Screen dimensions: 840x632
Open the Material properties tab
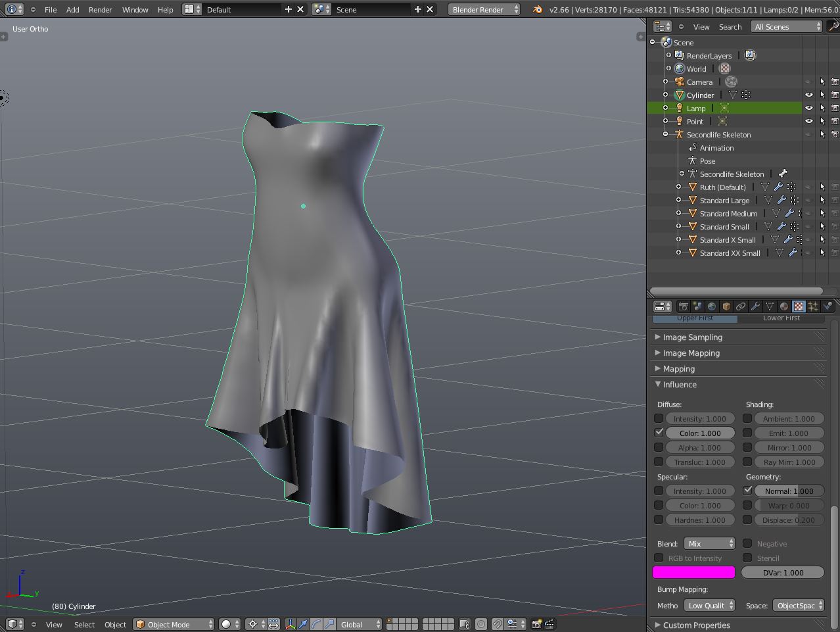click(784, 306)
